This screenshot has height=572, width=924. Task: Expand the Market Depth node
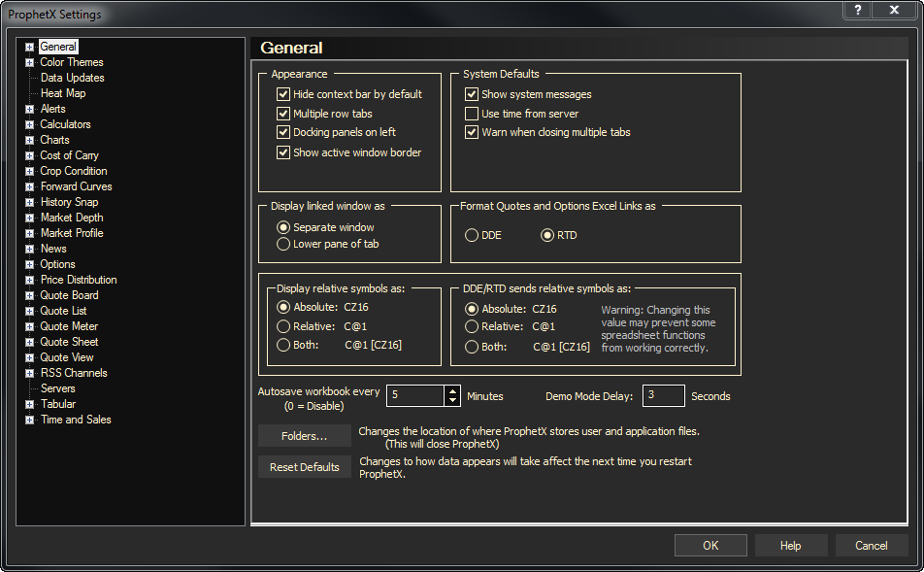[29, 219]
